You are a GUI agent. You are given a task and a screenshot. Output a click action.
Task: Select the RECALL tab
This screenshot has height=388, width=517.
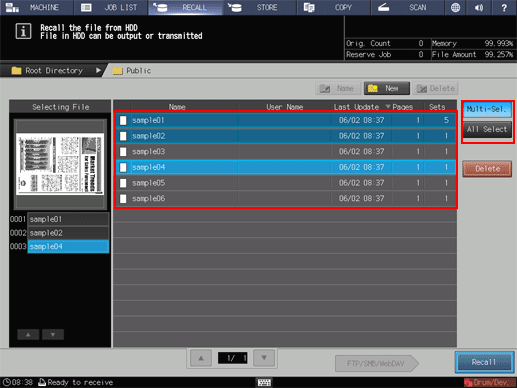[x=185, y=7]
